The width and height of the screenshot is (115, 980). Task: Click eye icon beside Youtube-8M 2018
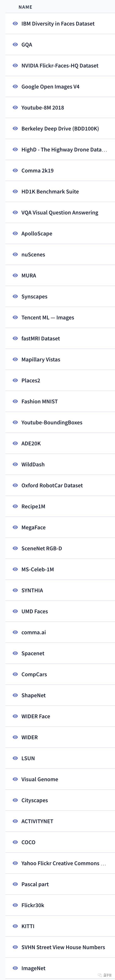pos(15,108)
